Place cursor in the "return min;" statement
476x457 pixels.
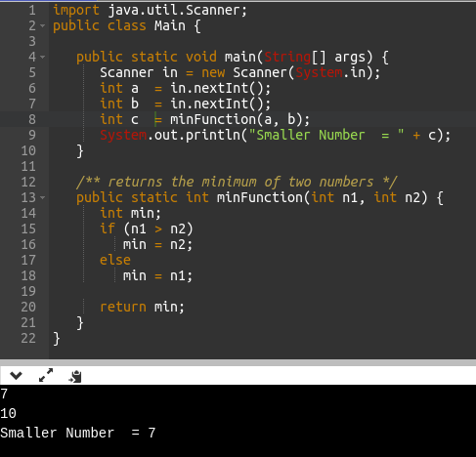click(142, 307)
